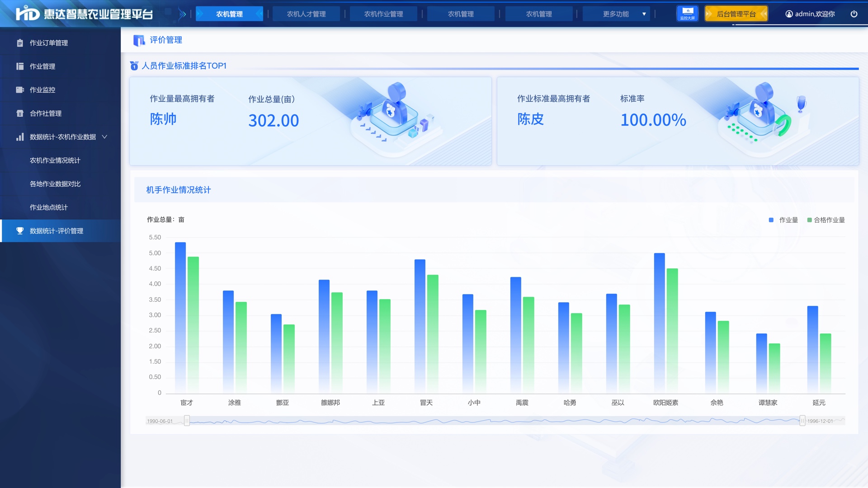The image size is (868, 488).
Task: Click the 作业量最高拥有者 label
Action: [182, 99]
